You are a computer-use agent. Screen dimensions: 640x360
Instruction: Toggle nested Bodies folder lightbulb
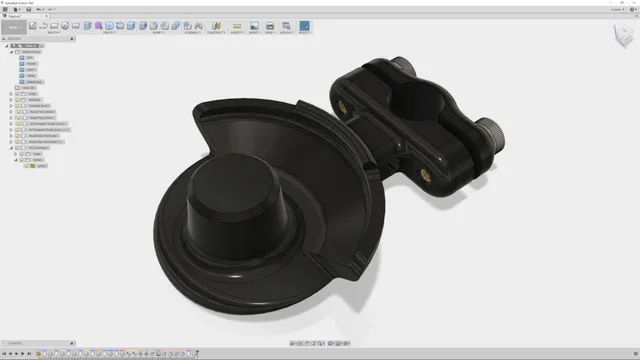pos(22,160)
